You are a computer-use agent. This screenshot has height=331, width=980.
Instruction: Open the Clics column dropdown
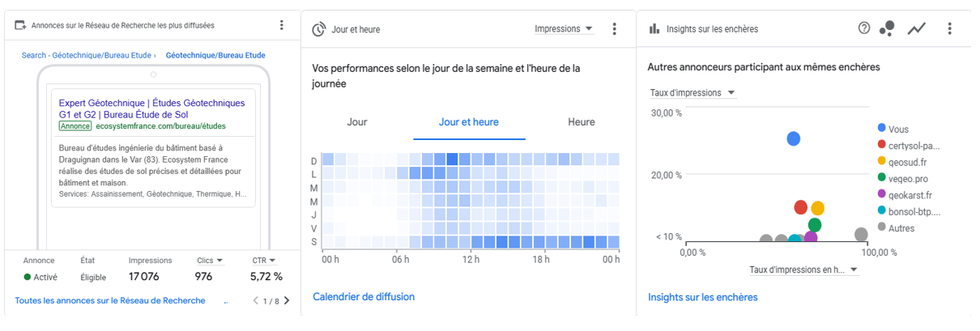click(x=210, y=261)
